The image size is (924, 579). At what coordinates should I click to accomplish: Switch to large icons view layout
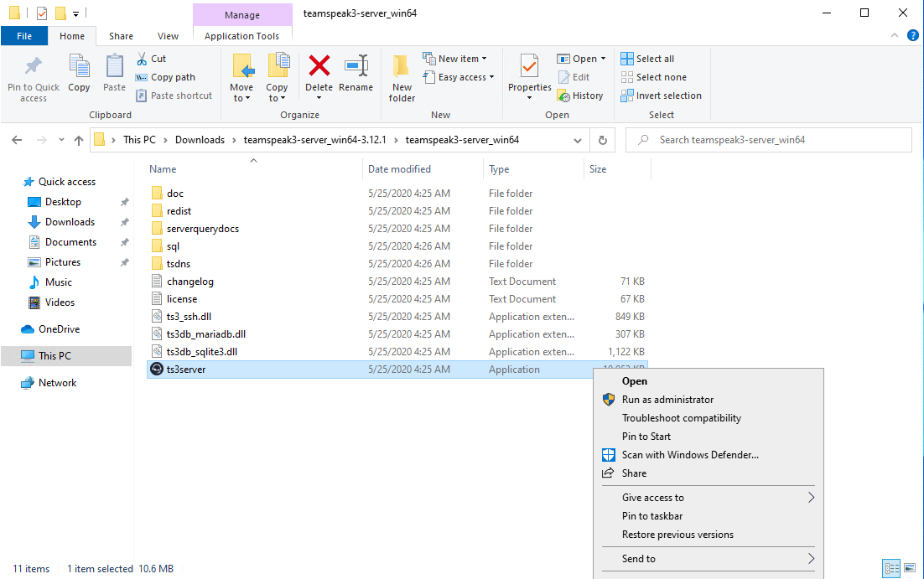point(910,568)
